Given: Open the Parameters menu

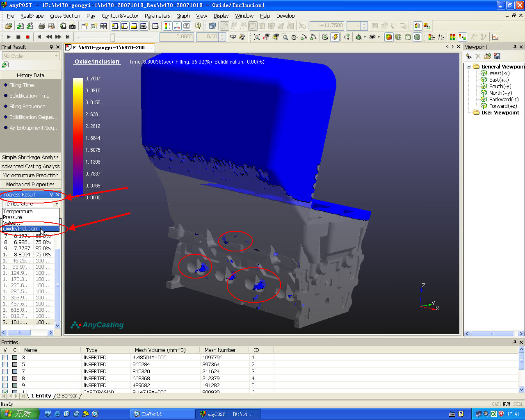Looking at the screenshot, I should [x=157, y=16].
